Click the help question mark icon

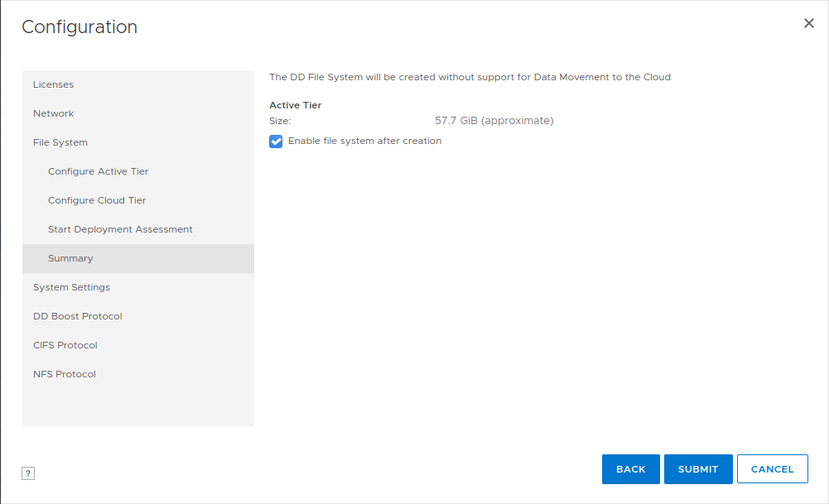tap(28, 473)
